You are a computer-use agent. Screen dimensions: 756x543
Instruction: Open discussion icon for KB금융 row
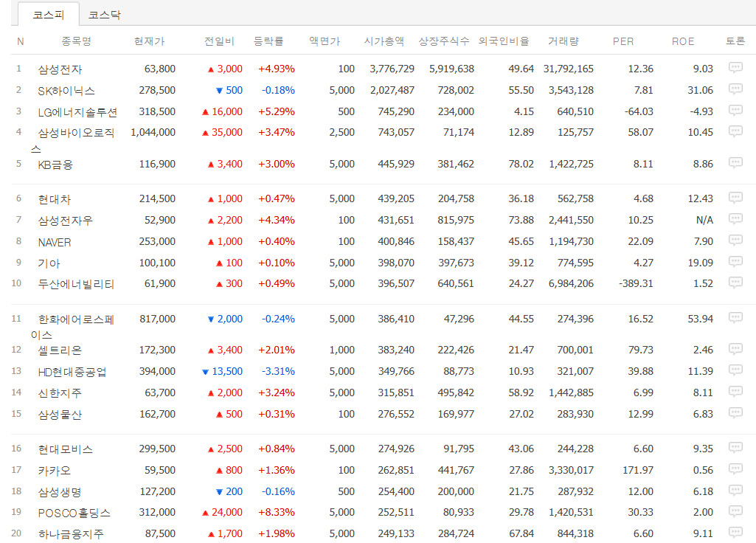click(x=735, y=163)
